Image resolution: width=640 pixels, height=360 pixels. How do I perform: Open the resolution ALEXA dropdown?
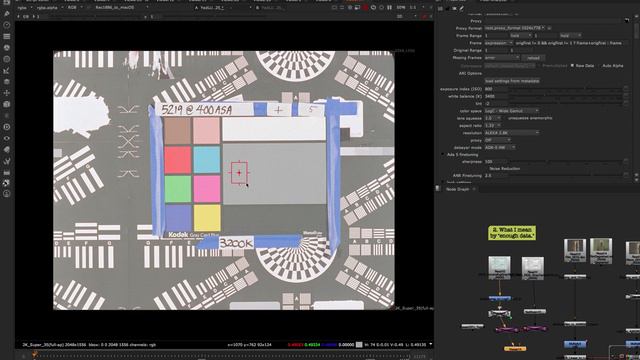(511, 133)
